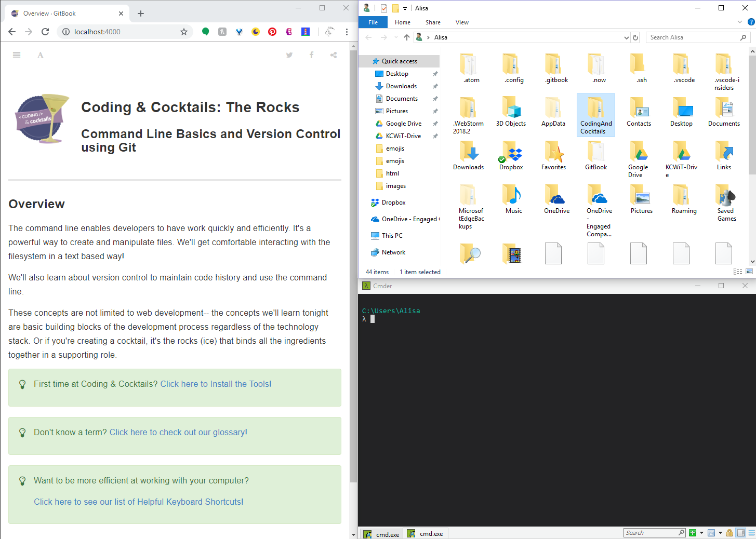Open the File tab in Explorer

coord(373,22)
